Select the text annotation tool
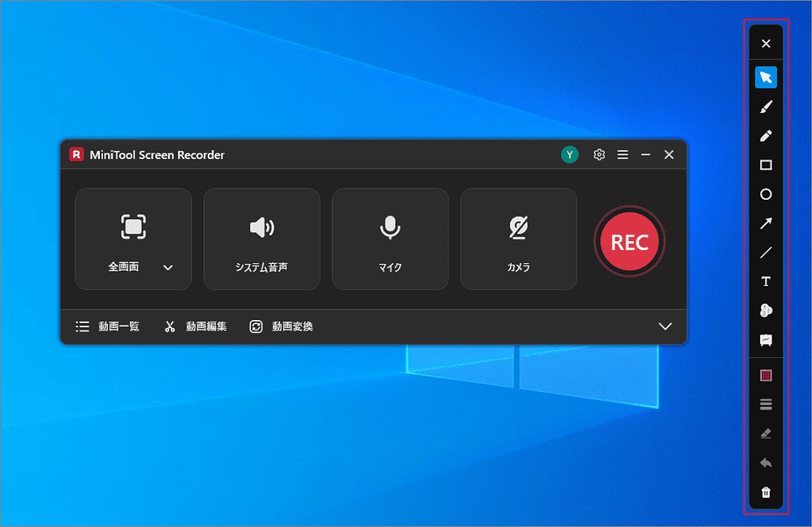Screen dimensions: 812x527 pyautogui.click(x=766, y=281)
